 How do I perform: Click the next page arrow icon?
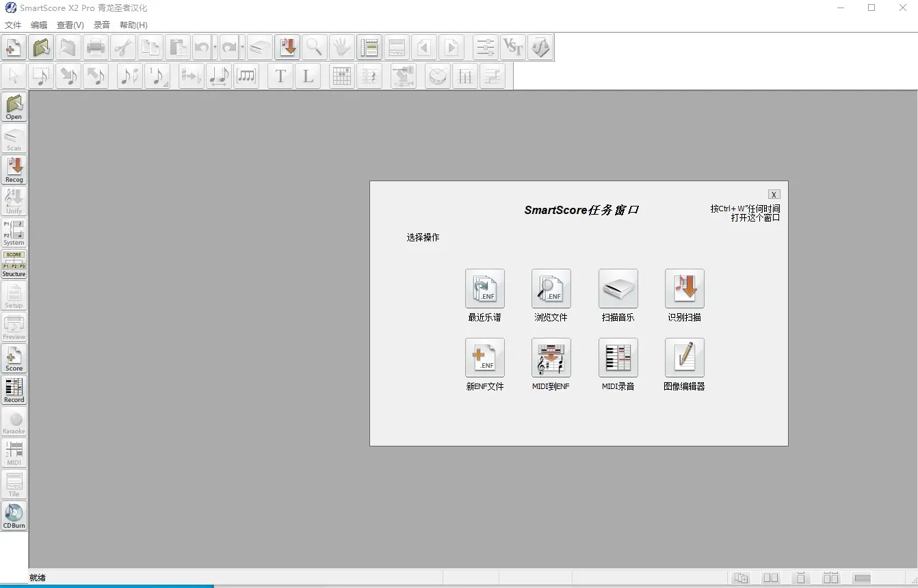click(451, 48)
